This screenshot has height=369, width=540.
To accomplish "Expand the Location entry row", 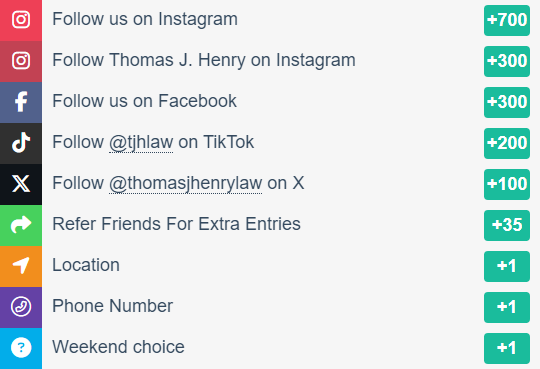I will click(270, 266).
